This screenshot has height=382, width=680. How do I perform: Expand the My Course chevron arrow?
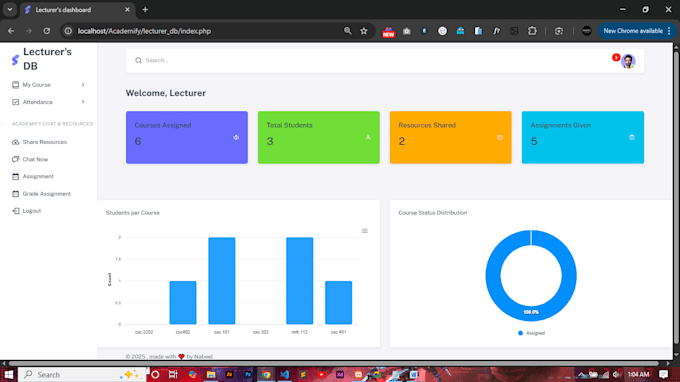click(83, 85)
